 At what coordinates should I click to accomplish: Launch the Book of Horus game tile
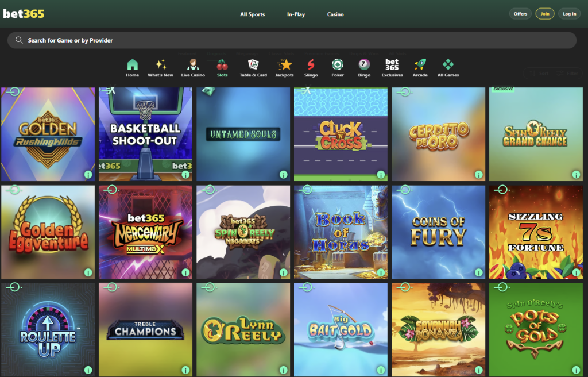point(341,232)
